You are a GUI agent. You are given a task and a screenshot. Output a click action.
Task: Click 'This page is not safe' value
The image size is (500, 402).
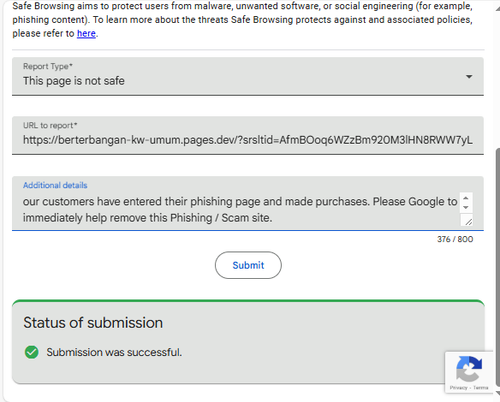tap(74, 81)
